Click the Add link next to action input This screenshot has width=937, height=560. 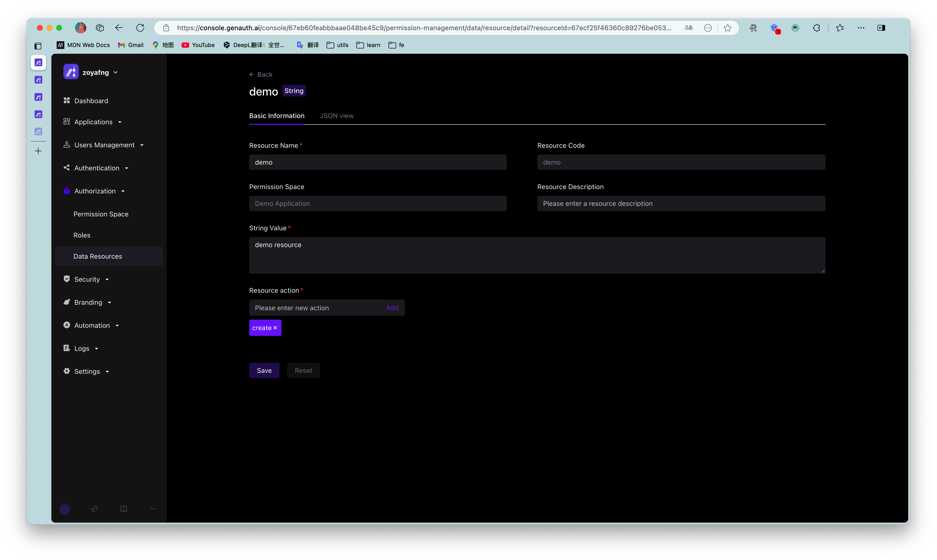[x=392, y=308]
